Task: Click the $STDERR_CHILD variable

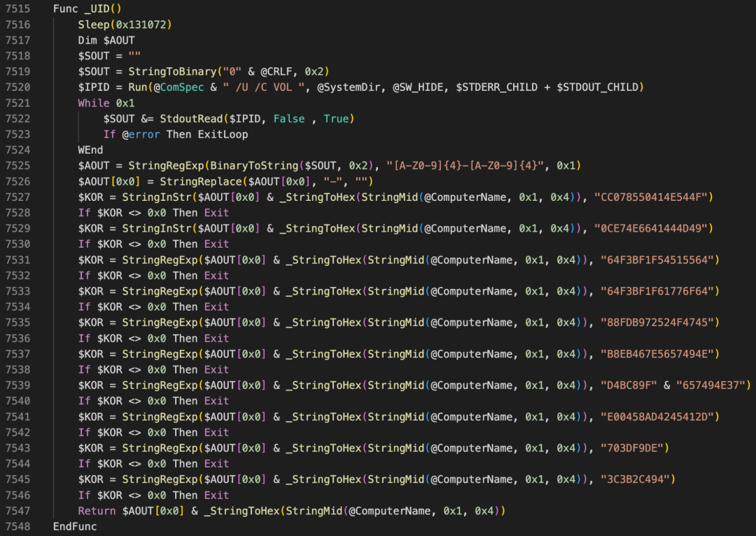Action: pyautogui.click(x=496, y=87)
